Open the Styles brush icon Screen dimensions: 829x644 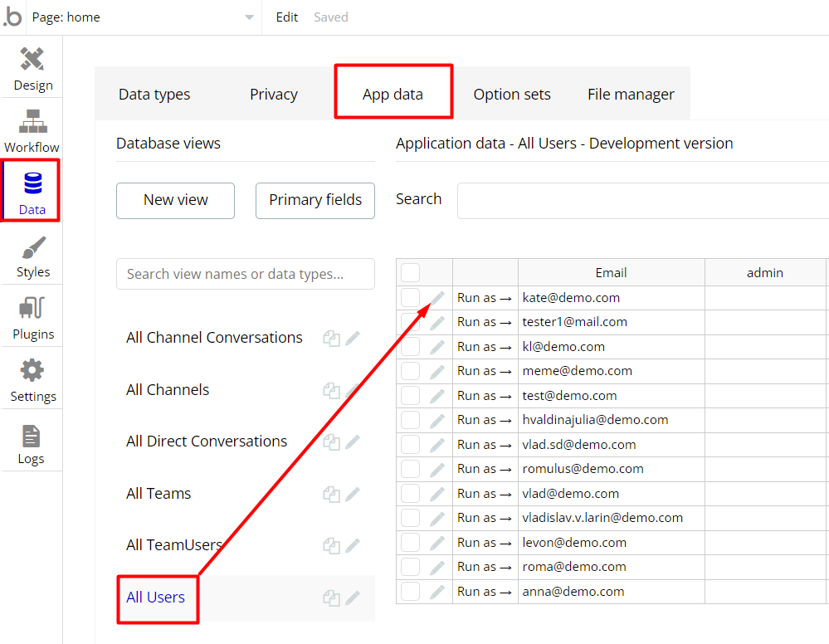pyautogui.click(x=33, y=248)
